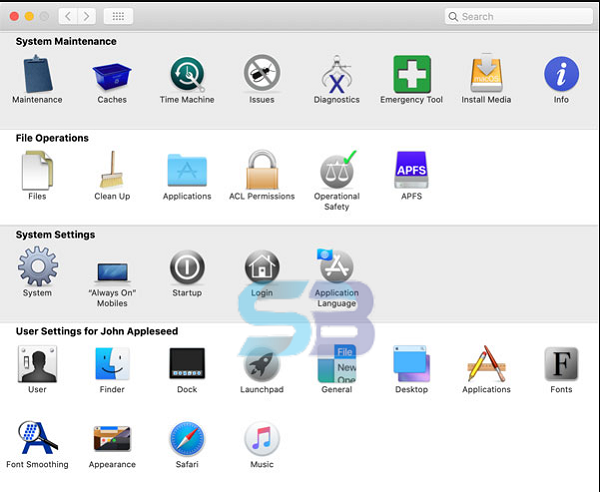
Task: Click the red close window button
Action: coord(14,16)
